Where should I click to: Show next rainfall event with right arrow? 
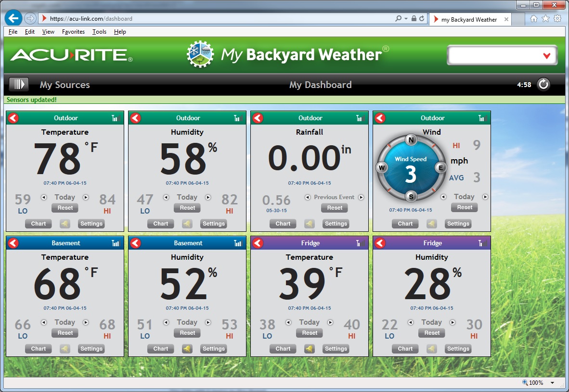click(x=361, y=197)
